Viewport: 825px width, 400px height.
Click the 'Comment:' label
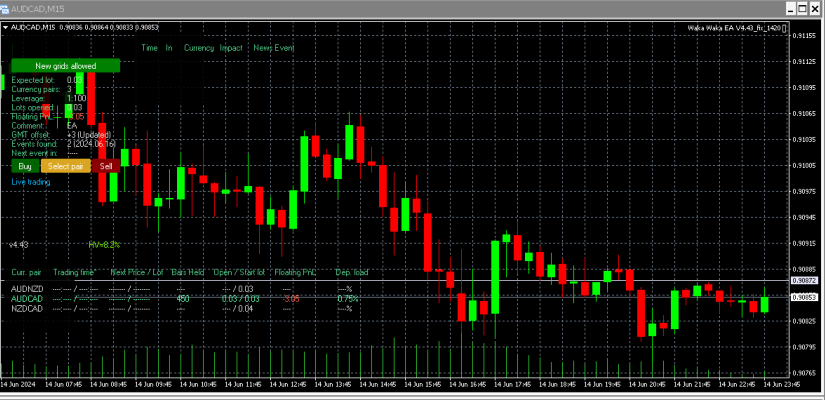click(28, 126)
